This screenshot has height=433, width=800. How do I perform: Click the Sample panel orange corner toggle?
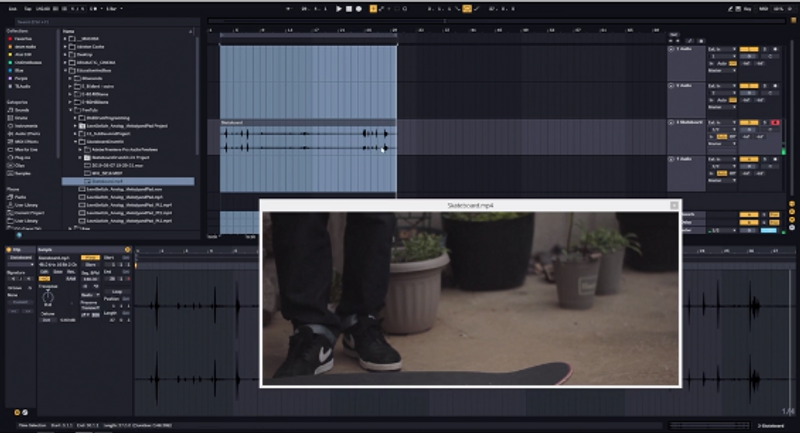click(x=128, y=250)
